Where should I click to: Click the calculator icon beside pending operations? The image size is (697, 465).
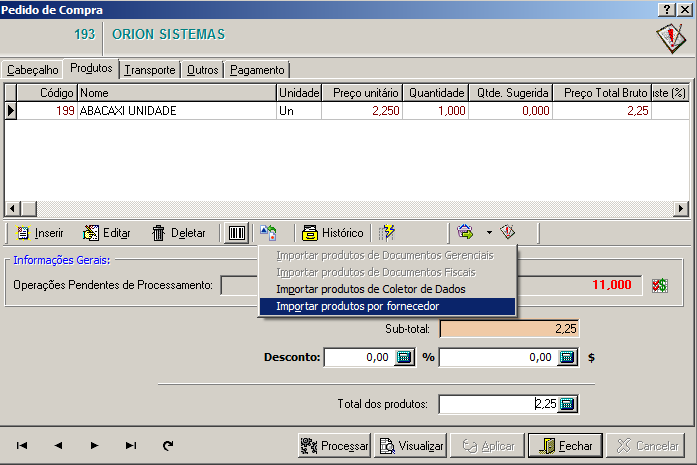tap(660, 285)
